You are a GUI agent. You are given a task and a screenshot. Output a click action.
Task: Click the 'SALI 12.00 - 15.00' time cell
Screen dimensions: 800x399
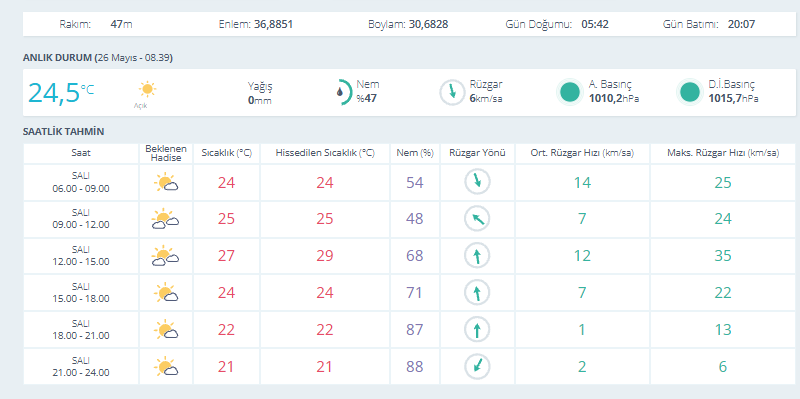coord(81,256)
